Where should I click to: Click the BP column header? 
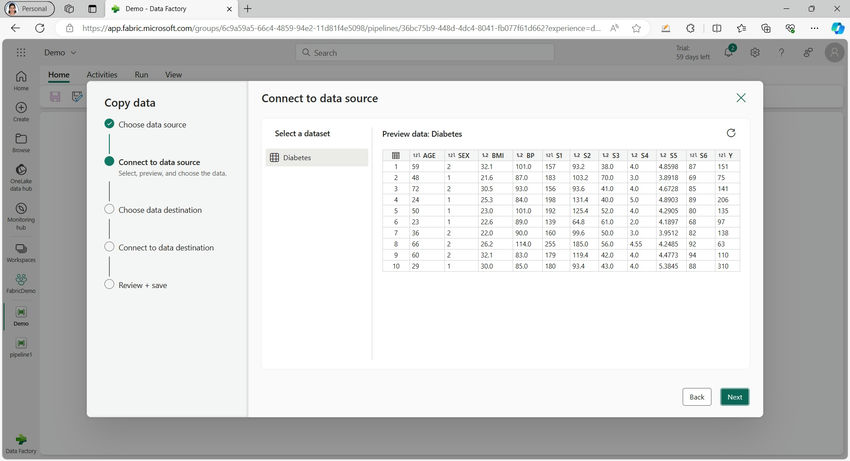click(x=527, y=155)
